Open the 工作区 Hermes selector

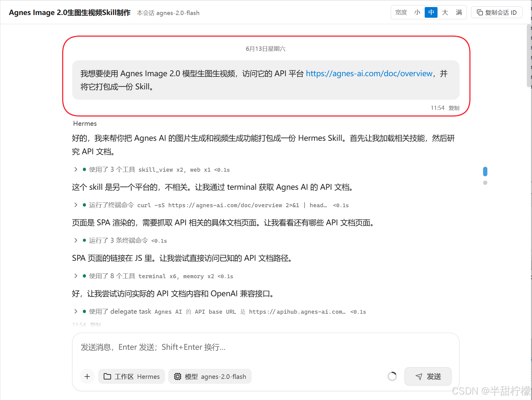pyautogui.click(x=131, y=376)
